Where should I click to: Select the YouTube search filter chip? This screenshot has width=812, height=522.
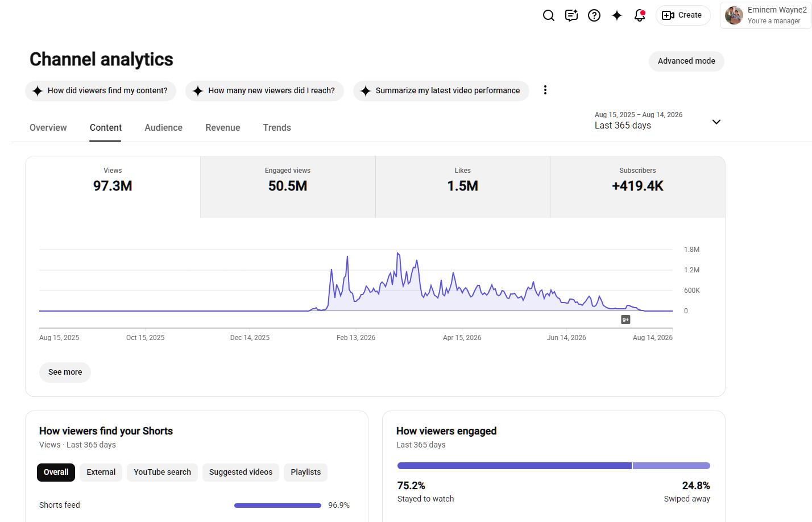pos(162,472)
